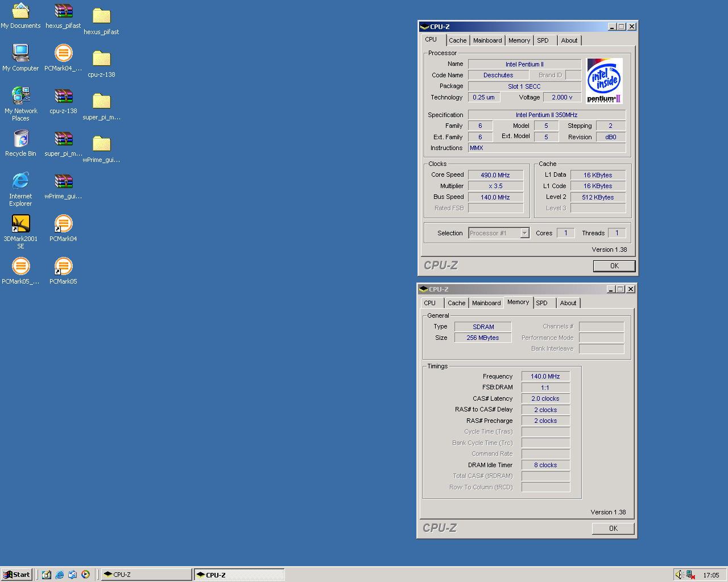Click the 'Intel Pentium II' Name field

tap(524, 64)
